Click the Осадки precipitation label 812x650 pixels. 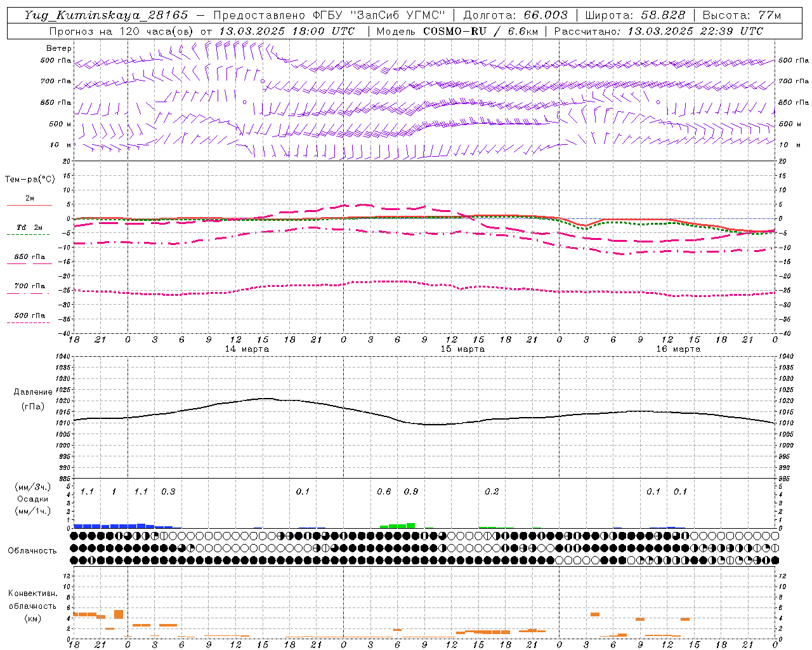[32, 499]
